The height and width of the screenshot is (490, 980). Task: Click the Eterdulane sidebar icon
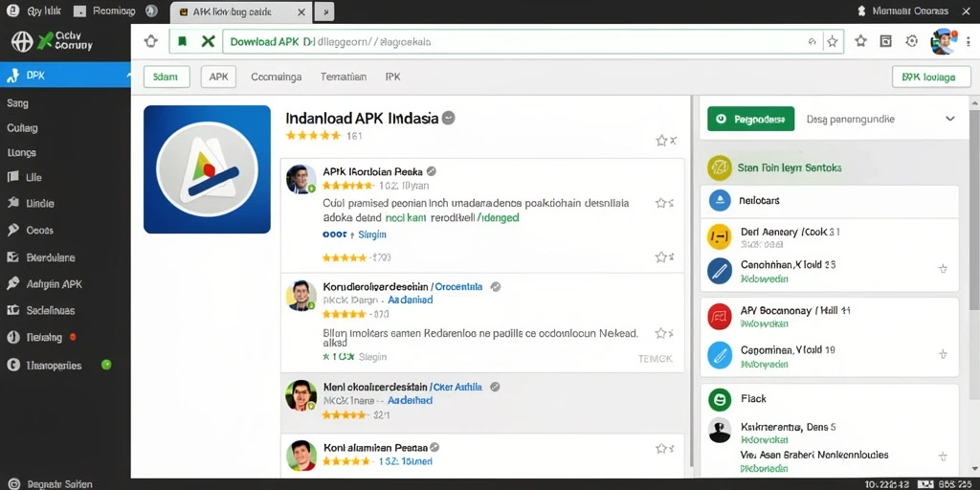coord(12,256)
